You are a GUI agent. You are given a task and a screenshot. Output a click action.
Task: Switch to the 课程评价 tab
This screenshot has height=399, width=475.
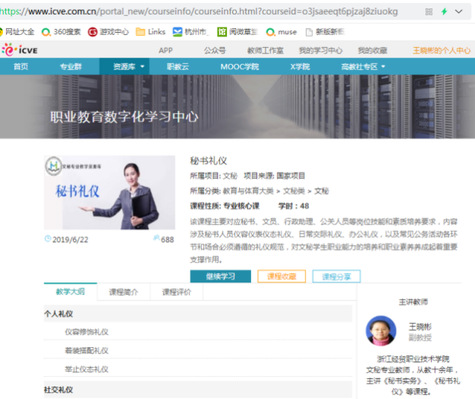(x=176, y=292)
